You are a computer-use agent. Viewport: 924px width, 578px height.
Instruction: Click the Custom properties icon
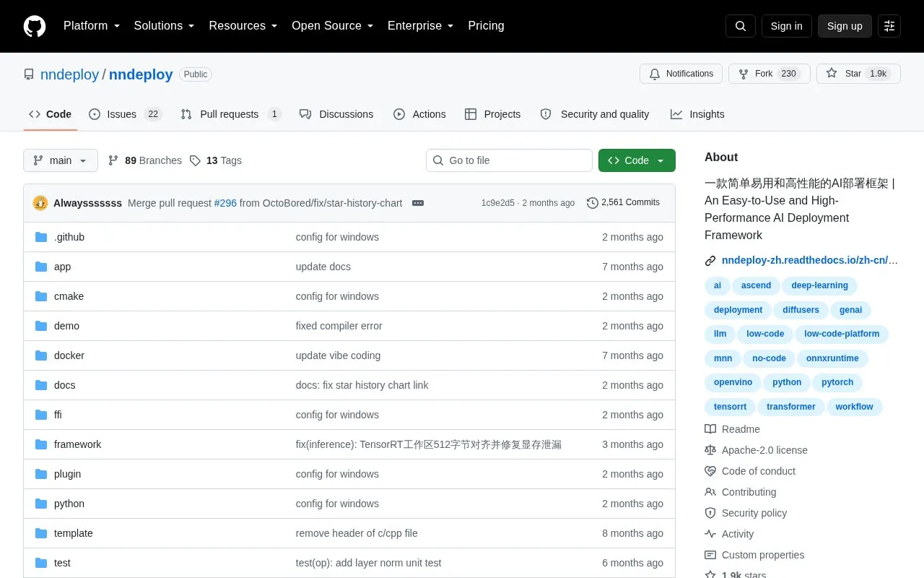pos(710,555)
